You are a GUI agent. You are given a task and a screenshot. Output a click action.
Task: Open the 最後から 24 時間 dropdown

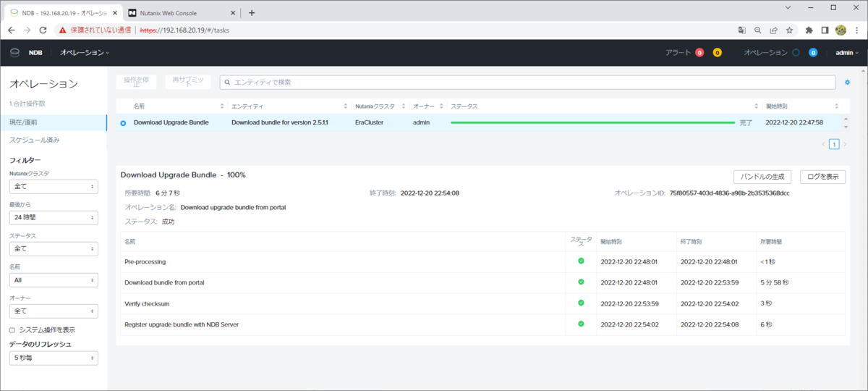[x=54, y=218]
